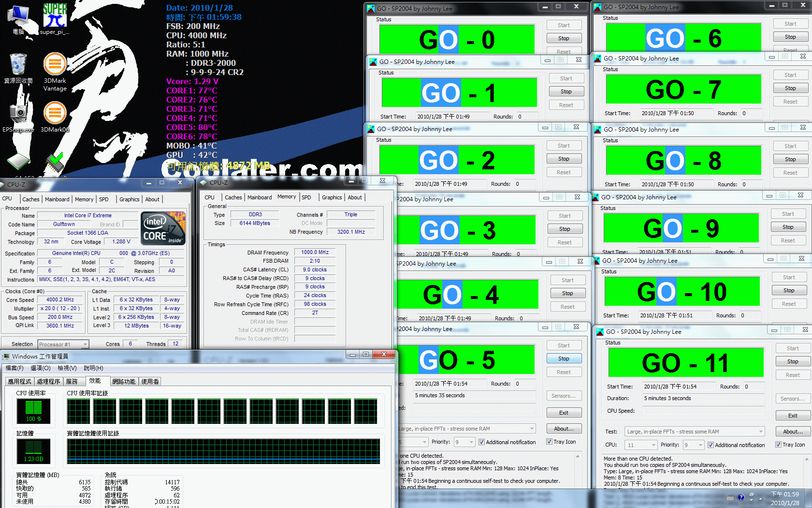Viewport: 812px width, 508px height.
Task: Click the log scrollbar up arrow in GO - 11
Action: click(807, 459)
